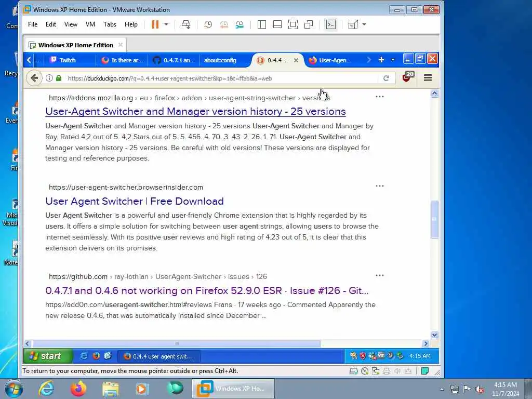Send Ctrl+Alt+Del to the virtual machine

186,24
